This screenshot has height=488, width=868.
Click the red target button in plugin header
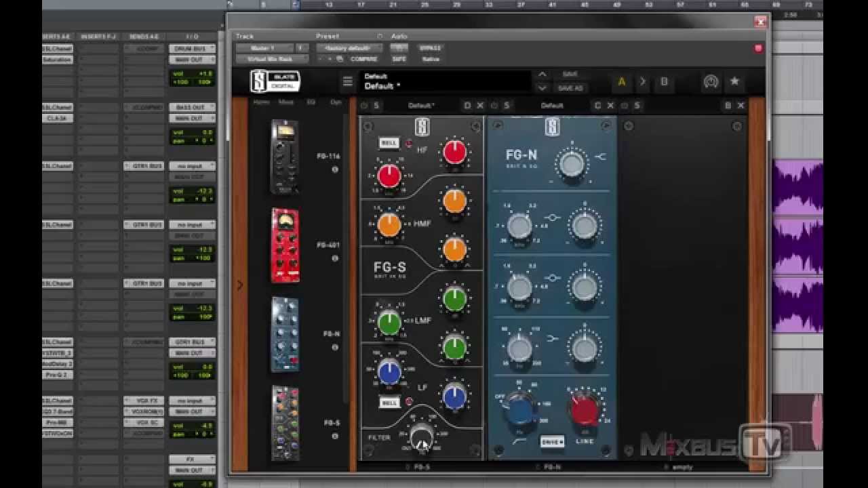(x=758, y=48)
